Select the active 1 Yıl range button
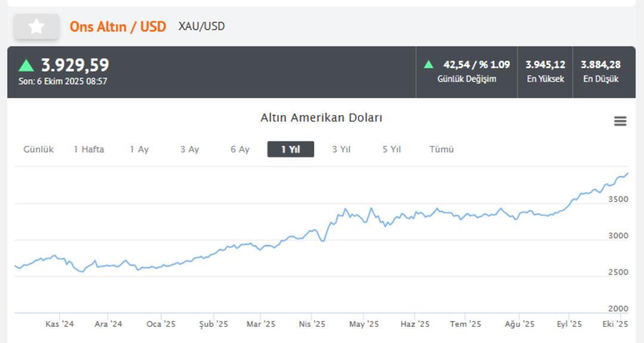Viewport: 644px width, 343px height. tap(290, 149)
